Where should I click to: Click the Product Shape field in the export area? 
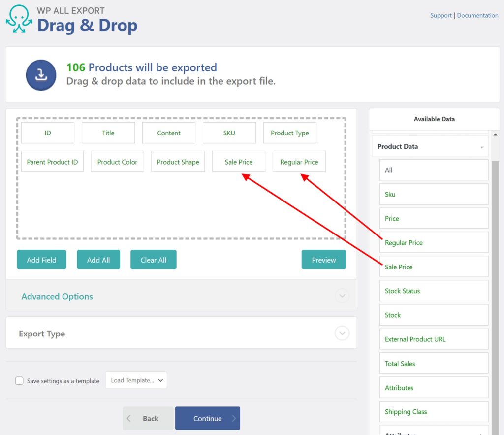[178, 162]
